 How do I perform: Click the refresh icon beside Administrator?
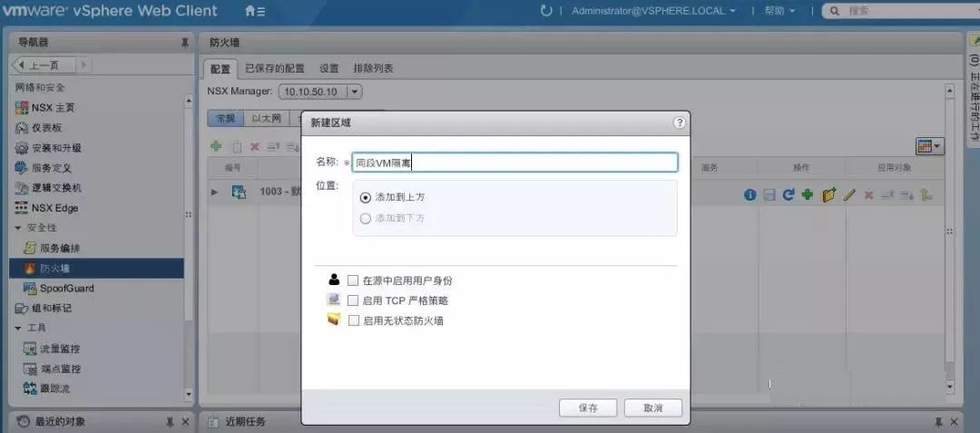point(545,11)
